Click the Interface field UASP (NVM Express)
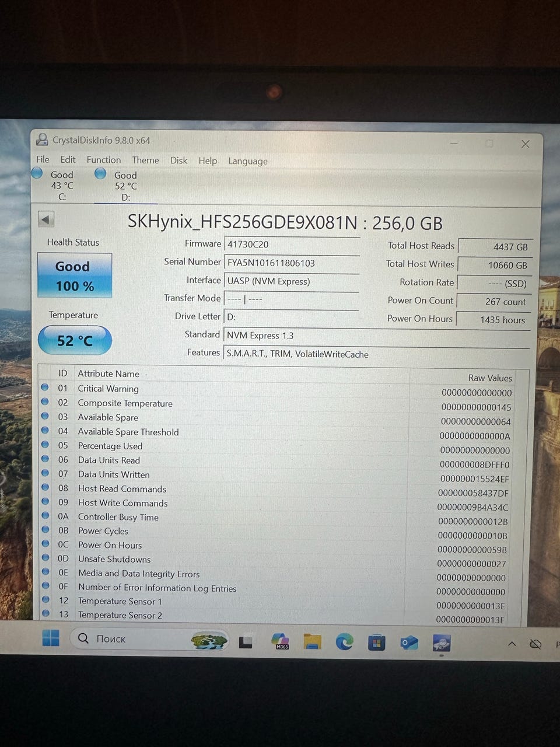The height and width of the screenshot is (747, 560). click(x=292, y=281)
